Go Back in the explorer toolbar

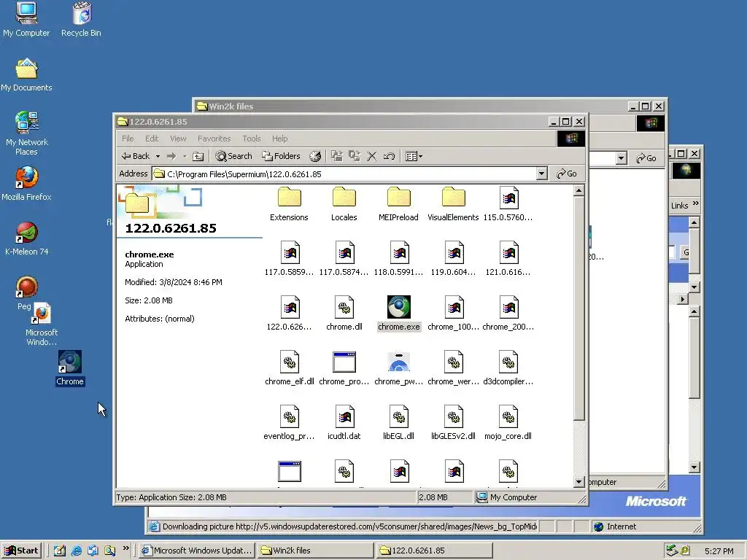point(136,156)
